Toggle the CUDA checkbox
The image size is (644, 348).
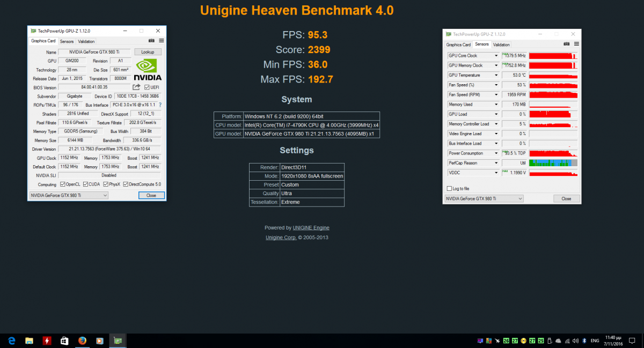[x=84, y=184]
